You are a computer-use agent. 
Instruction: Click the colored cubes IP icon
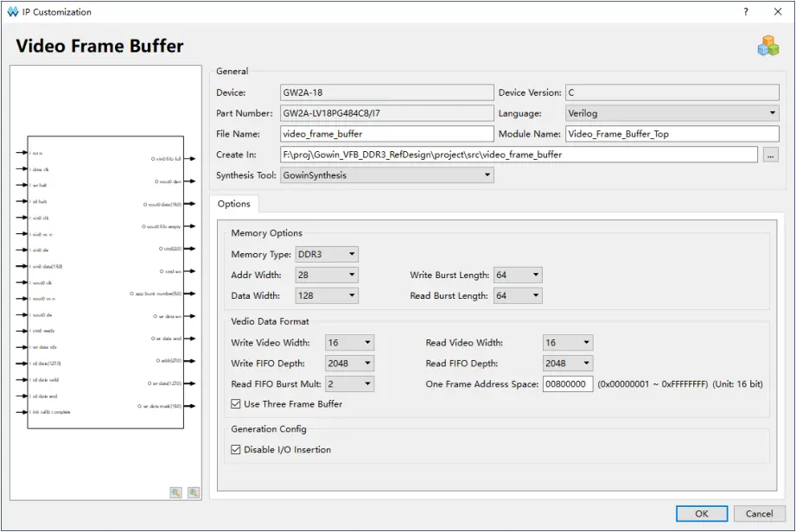tap(767, 47)
